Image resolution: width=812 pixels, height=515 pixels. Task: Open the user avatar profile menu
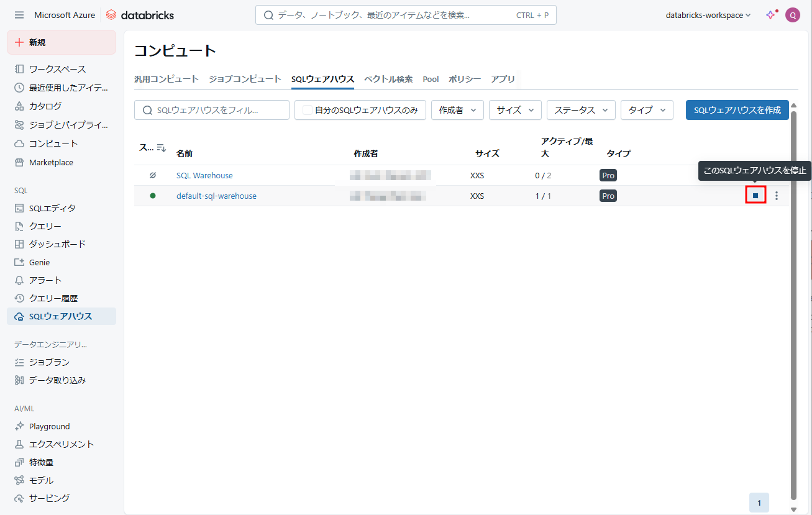[x=792, y=15]
